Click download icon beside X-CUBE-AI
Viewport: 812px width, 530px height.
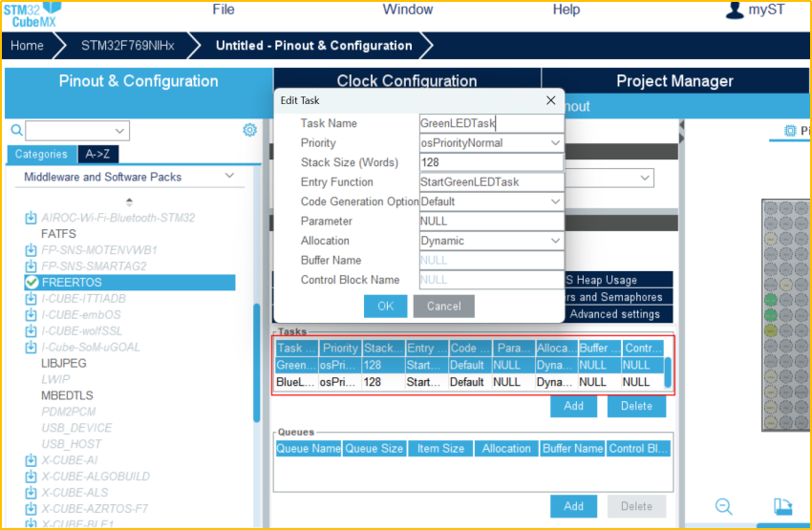[32, 460]
